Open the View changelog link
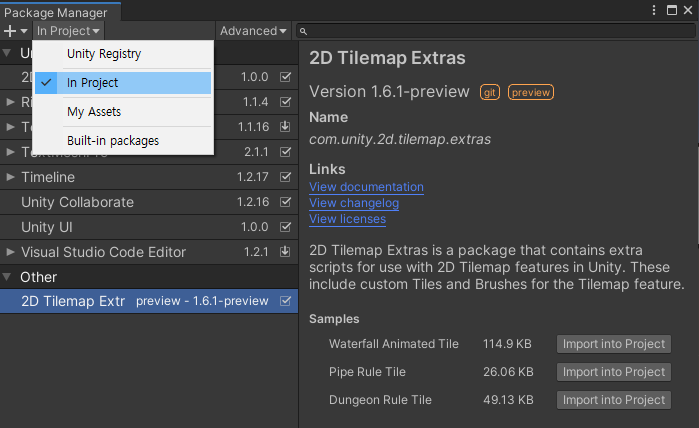This screenshot has height=428, width=699. 354,203
